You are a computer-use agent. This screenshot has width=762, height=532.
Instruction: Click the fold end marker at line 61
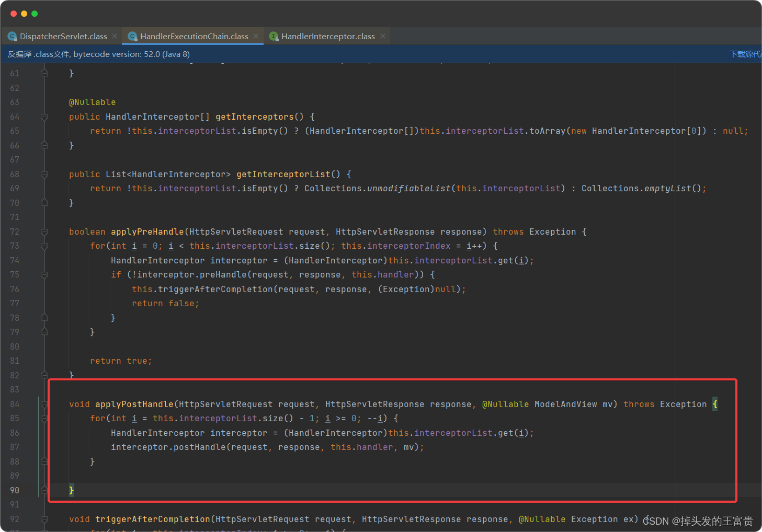pos(44,73)
